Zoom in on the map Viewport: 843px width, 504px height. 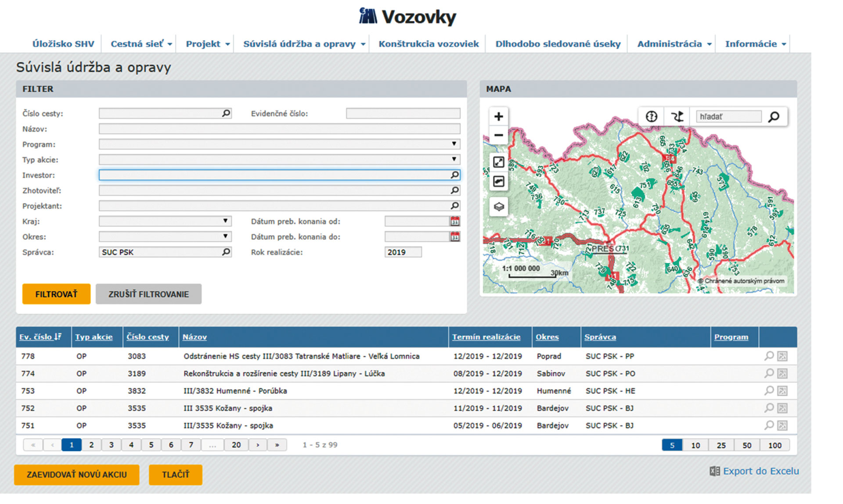coord(498,117)
